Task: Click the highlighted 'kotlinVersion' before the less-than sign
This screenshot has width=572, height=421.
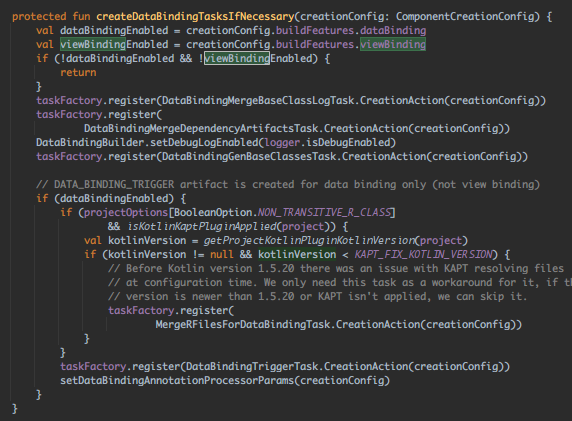Action: click(x=297, y=255)
